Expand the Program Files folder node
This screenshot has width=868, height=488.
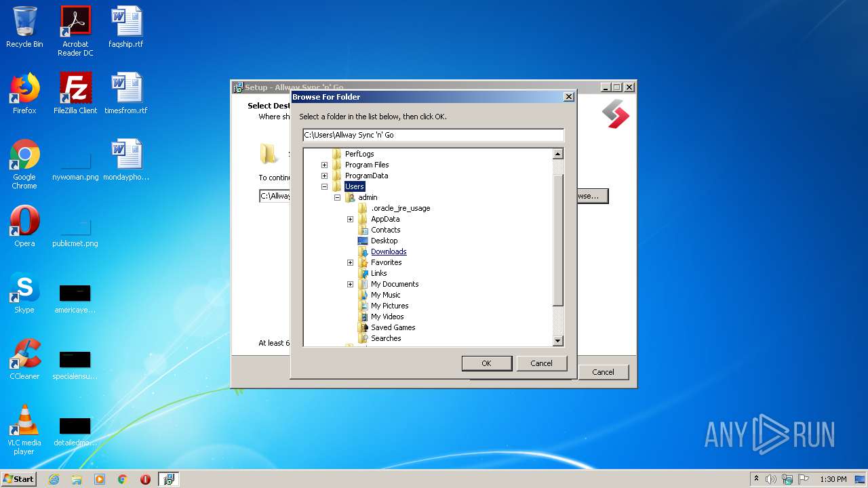point(324,165)
